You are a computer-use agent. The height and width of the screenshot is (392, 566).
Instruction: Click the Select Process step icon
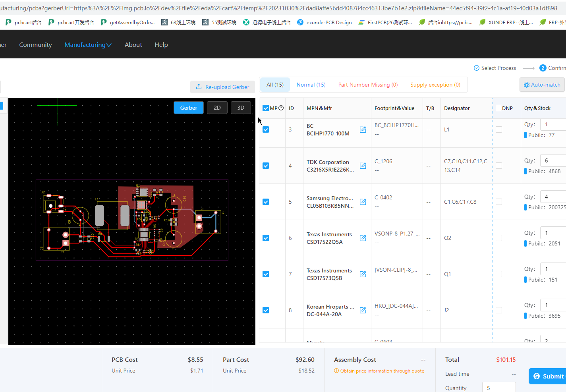click(477, 68)
